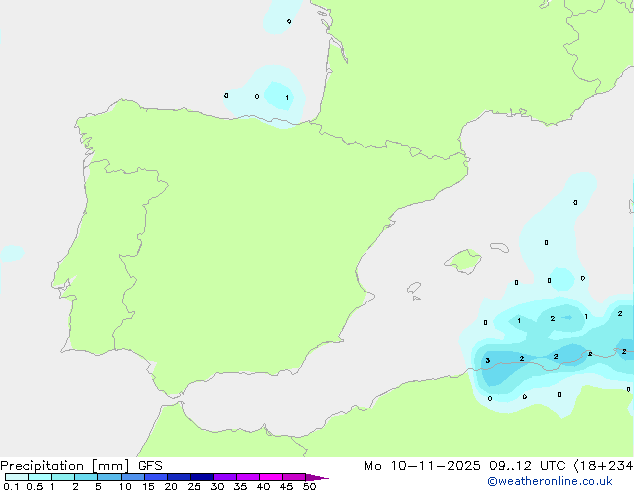Click the '09..12 UTC' time text

pos(527,466)
